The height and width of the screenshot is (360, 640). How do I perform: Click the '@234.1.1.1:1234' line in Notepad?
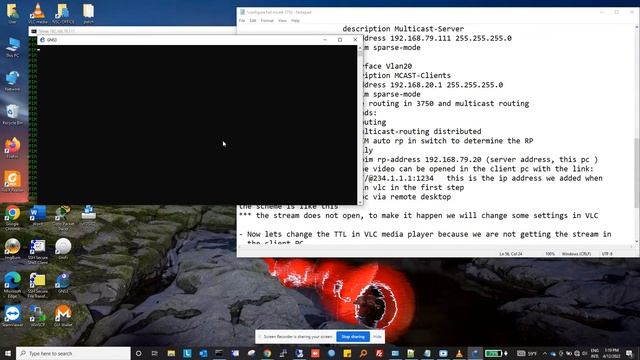[482, 178]
